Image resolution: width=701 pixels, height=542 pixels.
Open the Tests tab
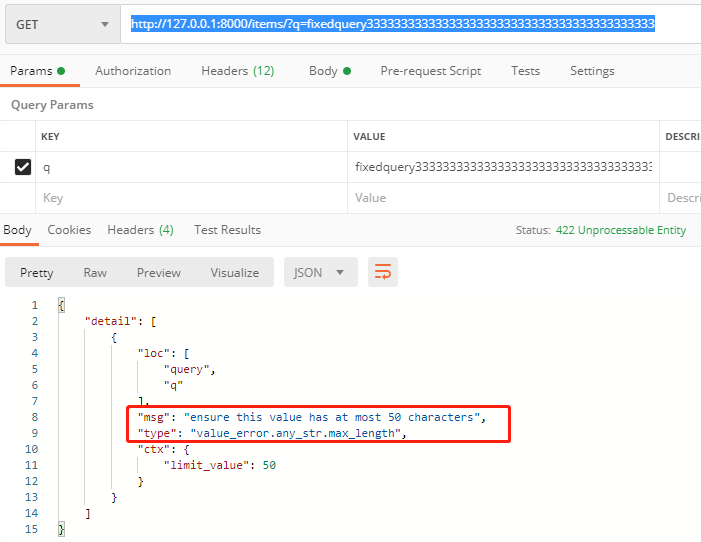(x=525, y=71)
